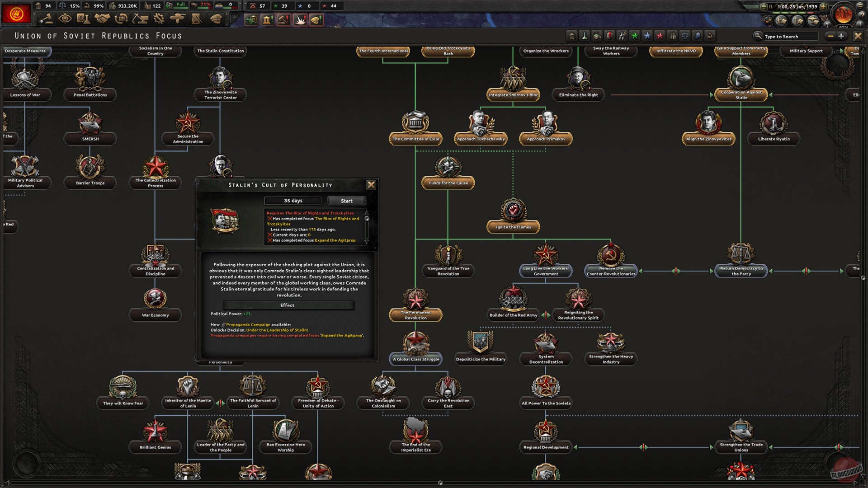The image size is (868, 488).
Task: Toggle the balance scales stability filter
Action: pos(685,36)
